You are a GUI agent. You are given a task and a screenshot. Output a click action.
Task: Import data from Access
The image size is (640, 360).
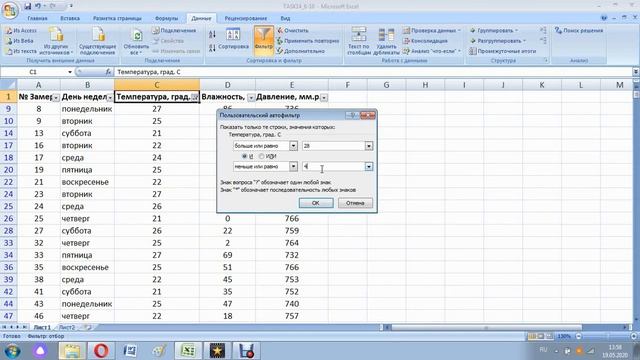[x=21, y=31]
